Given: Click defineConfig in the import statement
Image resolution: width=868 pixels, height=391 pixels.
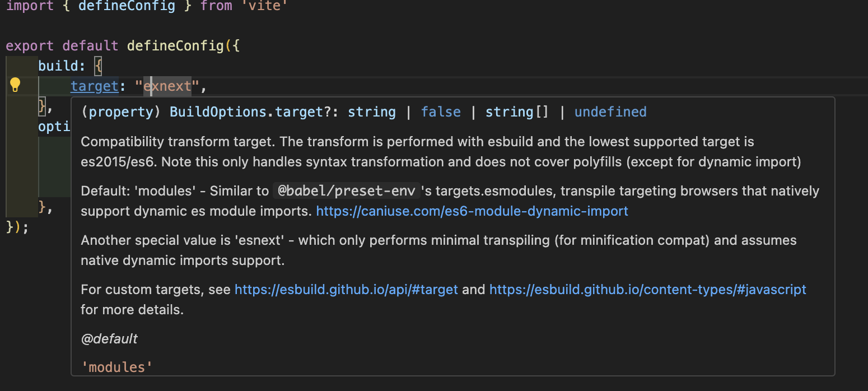Looking at the screenshot, I should point(127,7).
